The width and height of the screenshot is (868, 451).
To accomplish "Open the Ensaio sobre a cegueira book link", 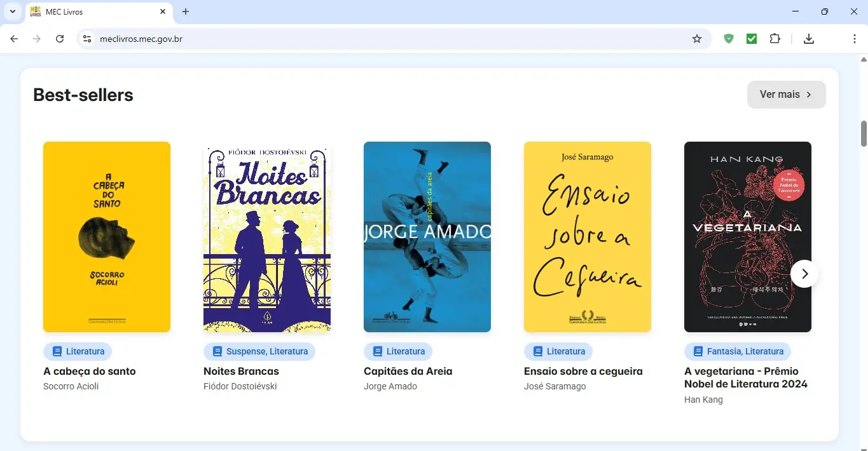I will pyautogui.click(x=582, y=371).
